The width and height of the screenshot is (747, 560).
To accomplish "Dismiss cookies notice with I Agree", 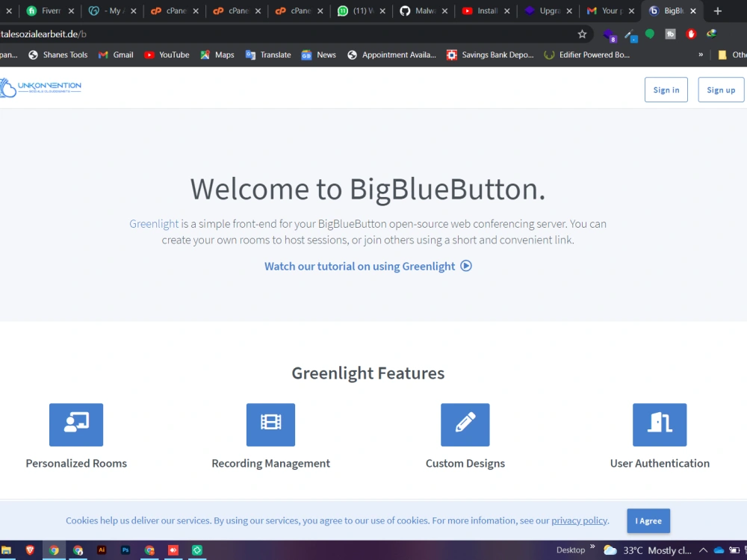I will (648, 520).
